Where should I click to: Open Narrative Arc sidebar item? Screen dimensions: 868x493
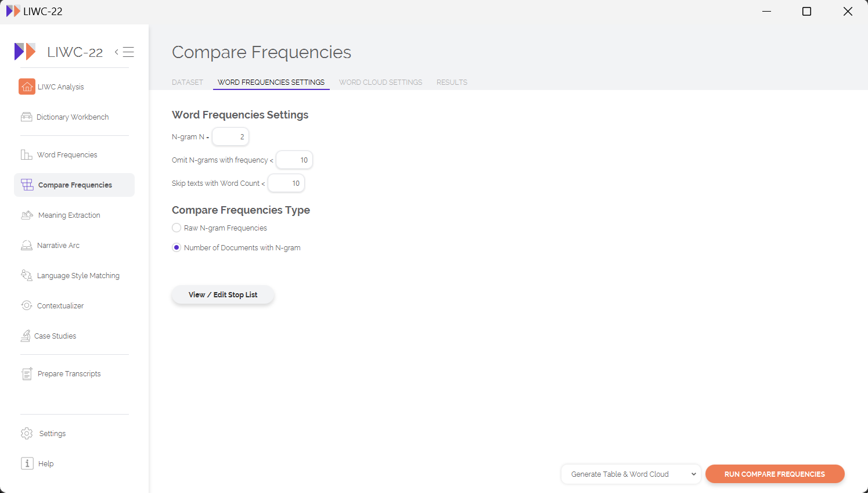(x=74, y=245)
